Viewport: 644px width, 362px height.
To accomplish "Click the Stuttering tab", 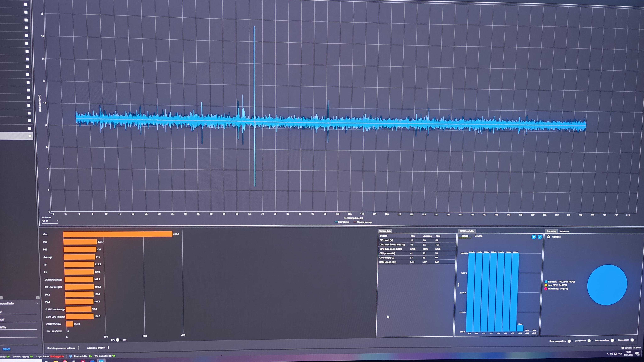I will coord(551,231).
